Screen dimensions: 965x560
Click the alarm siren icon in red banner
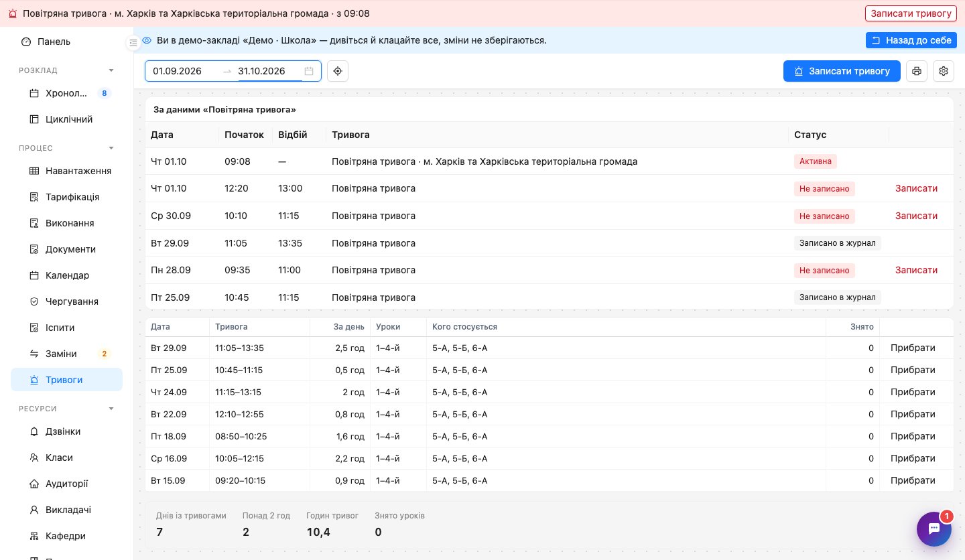point(13,13)
